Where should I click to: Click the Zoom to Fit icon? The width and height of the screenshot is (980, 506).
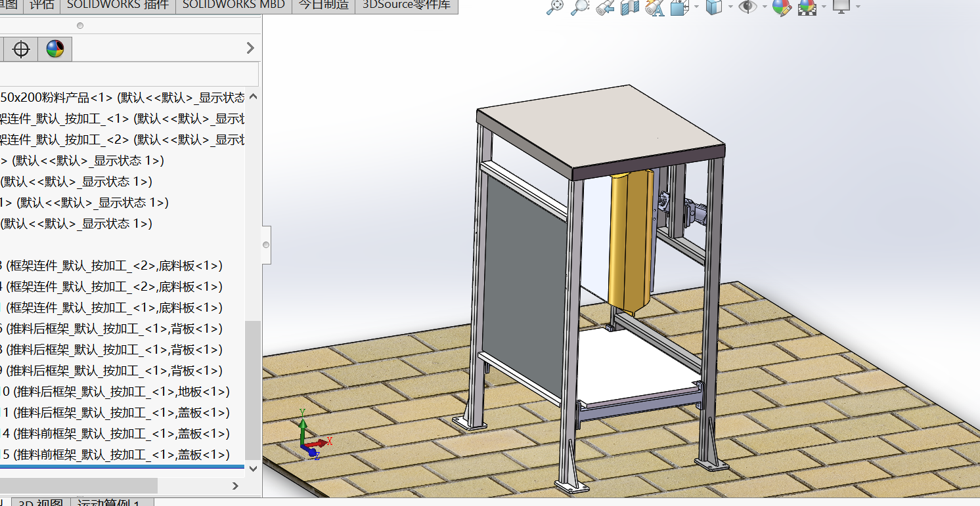coord(555,7)
